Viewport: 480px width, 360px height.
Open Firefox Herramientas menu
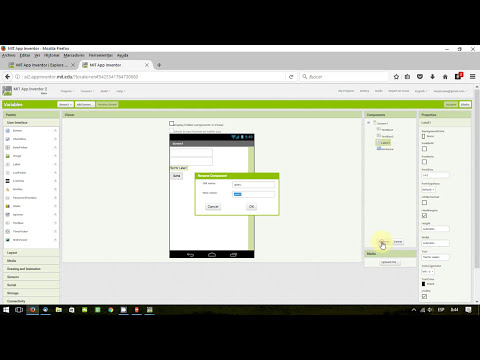[x=101, y=55]
